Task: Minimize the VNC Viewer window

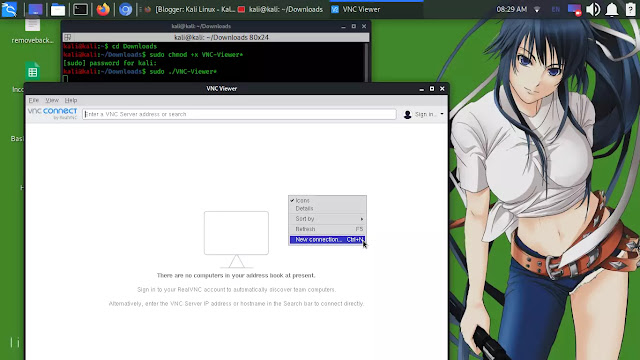Action: click(422, 89)
